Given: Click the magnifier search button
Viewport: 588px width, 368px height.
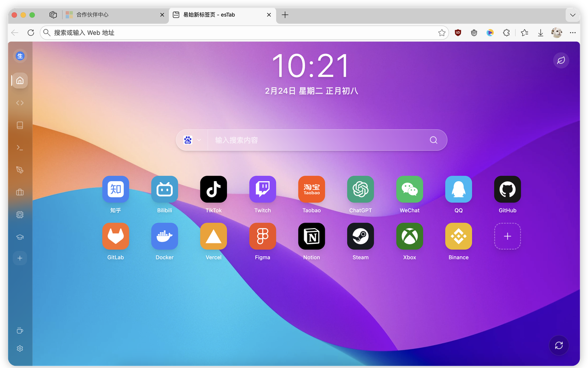Looking at the screenshot, I should (434, 140).
